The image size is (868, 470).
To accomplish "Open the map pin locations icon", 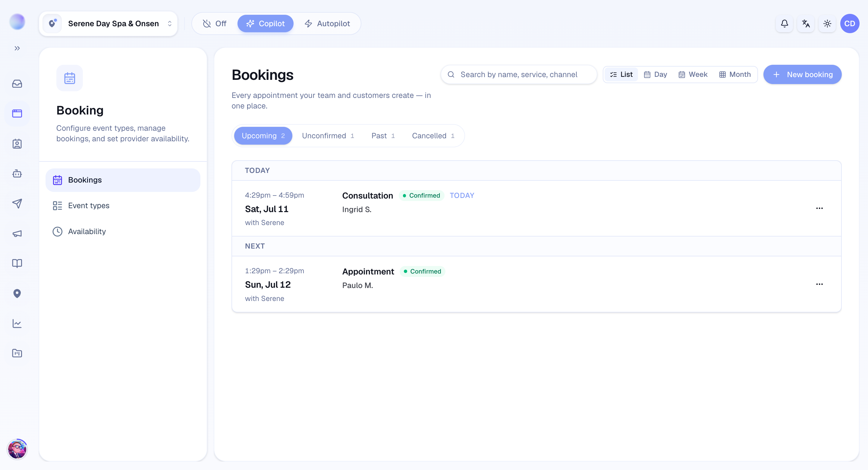I will (x=17, y=293).
